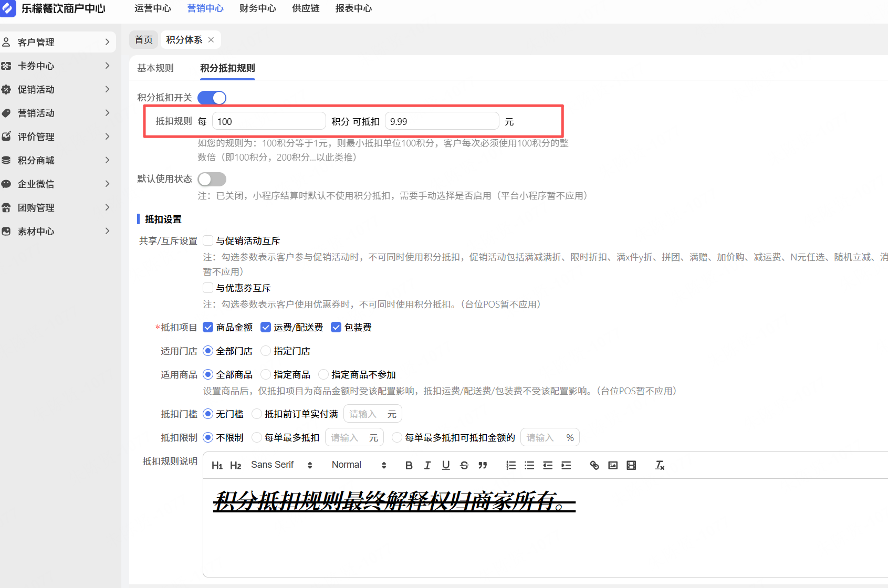Image resolution: width=888 pixels, height=588 pixels.
Task: Apply Heading 2 format in editor
Action: coord(236,465)
